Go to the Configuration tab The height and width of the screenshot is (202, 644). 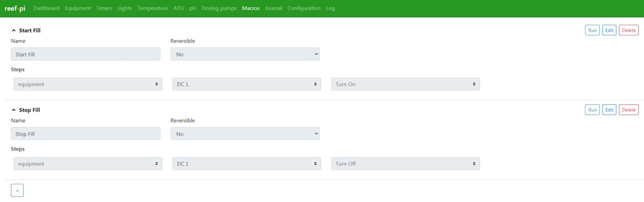coord(304,9)
